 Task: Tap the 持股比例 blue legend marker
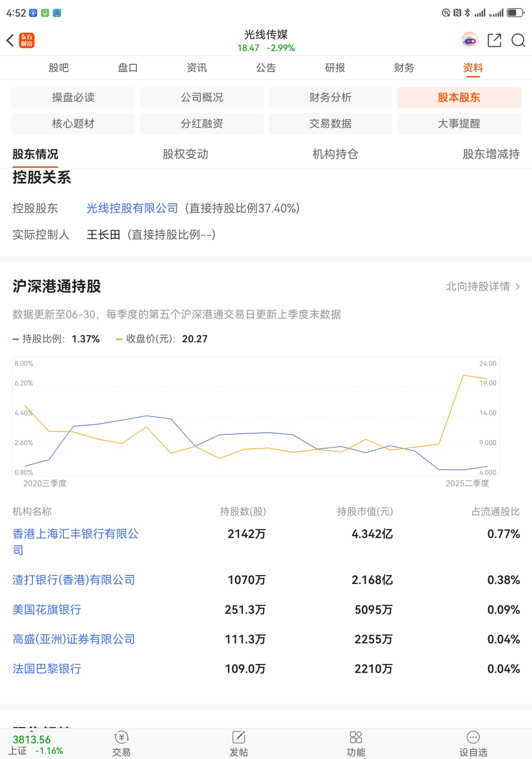point(15,339)
